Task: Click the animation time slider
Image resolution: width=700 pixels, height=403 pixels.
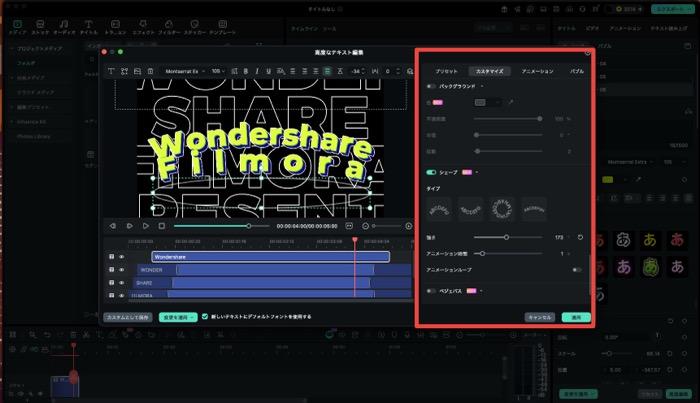Action: [508, 253]
